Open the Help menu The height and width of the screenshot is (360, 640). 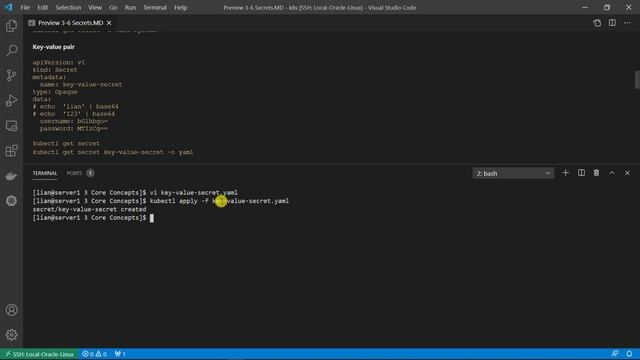point(180,7)
